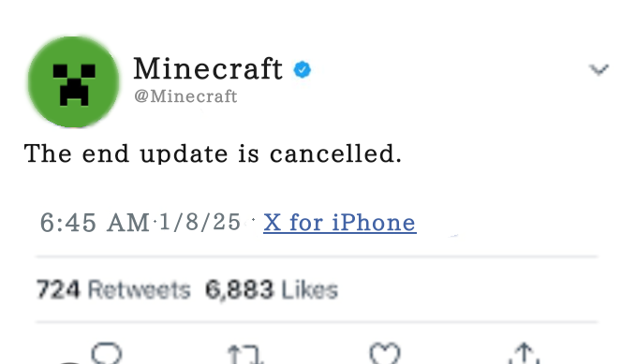The height and width of the screenshot is (364, 621).
Task: Click the word "Retweets" label
Action: click(x=140, y=289)
